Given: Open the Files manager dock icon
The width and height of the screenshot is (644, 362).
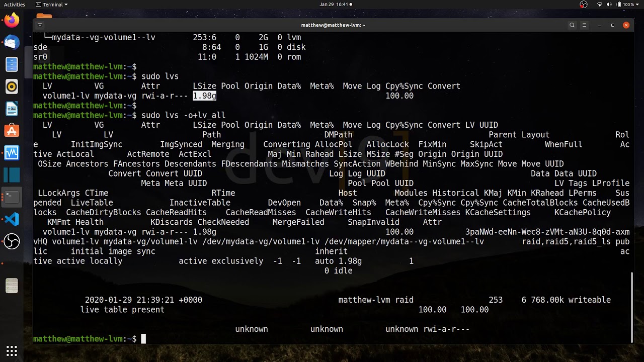Looking at the screenshot, I should pos(12,64).
